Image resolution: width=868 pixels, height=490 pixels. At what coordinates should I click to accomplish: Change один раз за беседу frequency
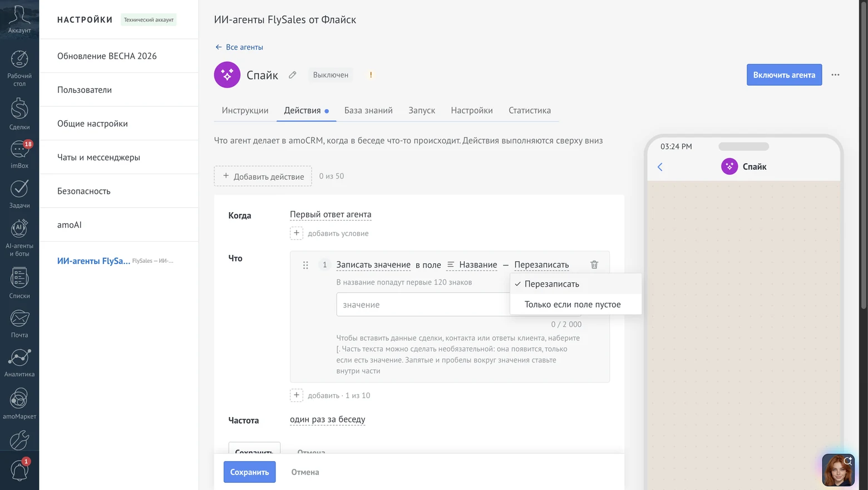pyautogui.click(x=327, y=419)
